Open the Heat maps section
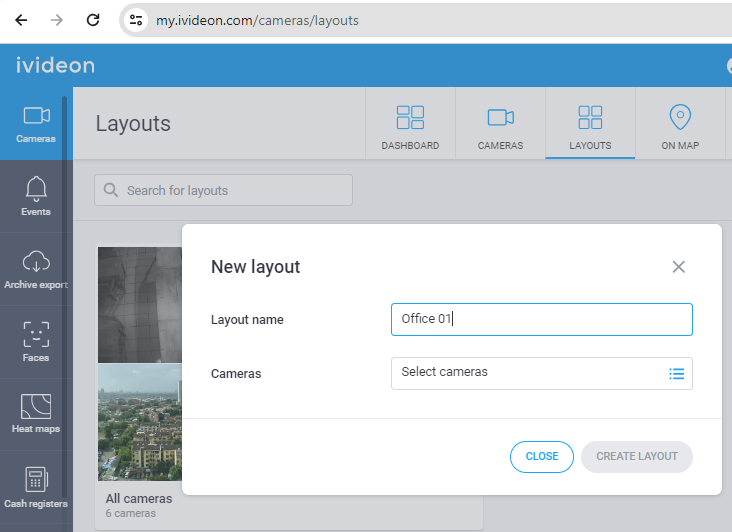This screenshot has width=732, height=532. [x=36, y=414]
